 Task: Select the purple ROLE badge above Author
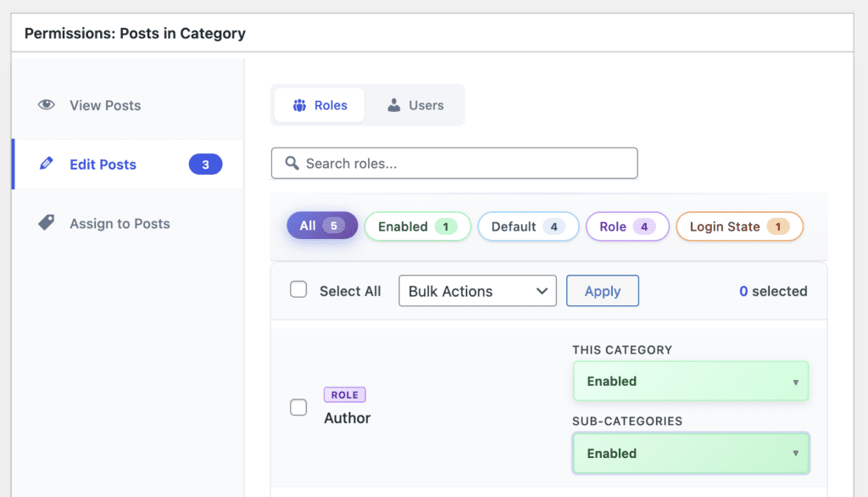coord(344,394)
